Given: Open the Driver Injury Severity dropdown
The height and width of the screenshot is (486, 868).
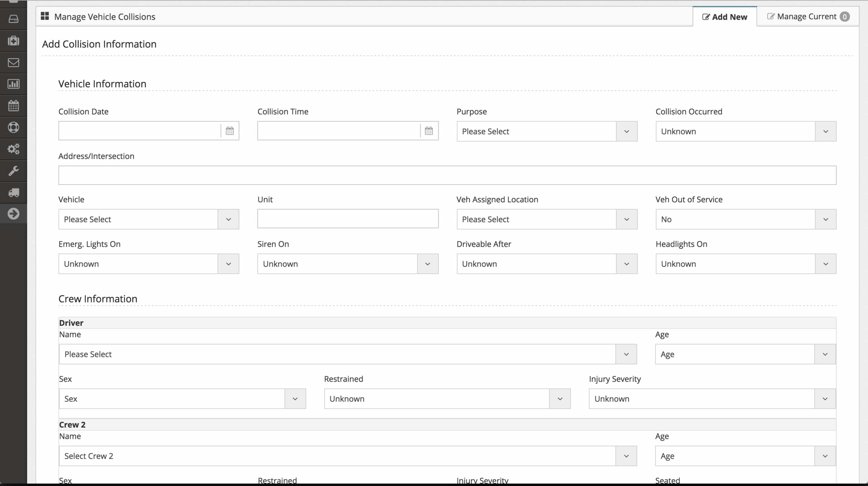Looking at the screenshot, I should 712,399.
